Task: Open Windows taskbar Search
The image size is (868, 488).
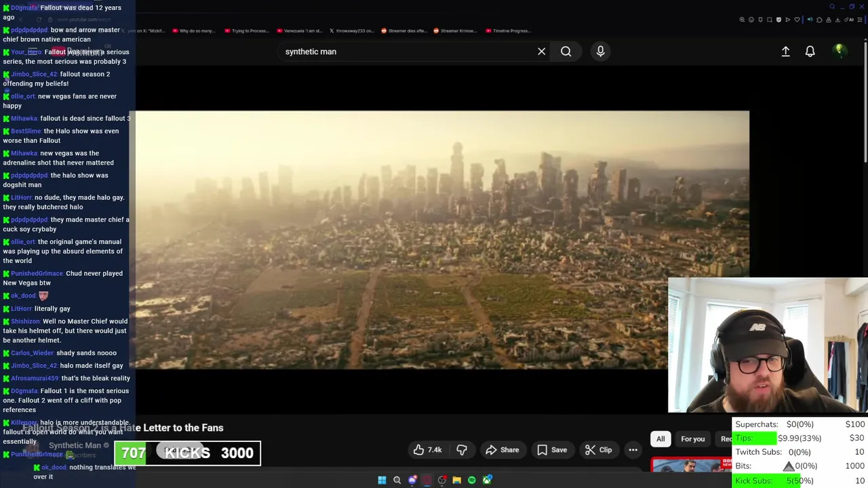Action: (x=397, y=480)
